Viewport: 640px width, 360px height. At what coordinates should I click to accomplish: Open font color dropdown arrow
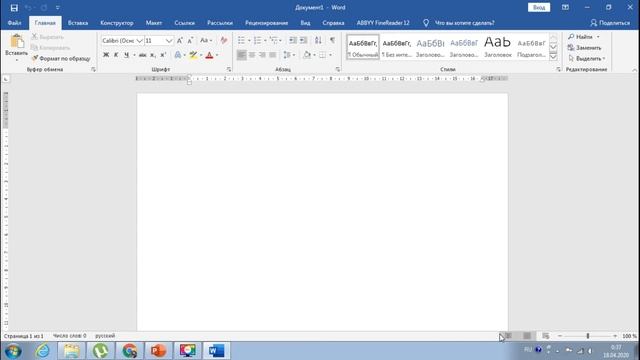click(217, 55)
